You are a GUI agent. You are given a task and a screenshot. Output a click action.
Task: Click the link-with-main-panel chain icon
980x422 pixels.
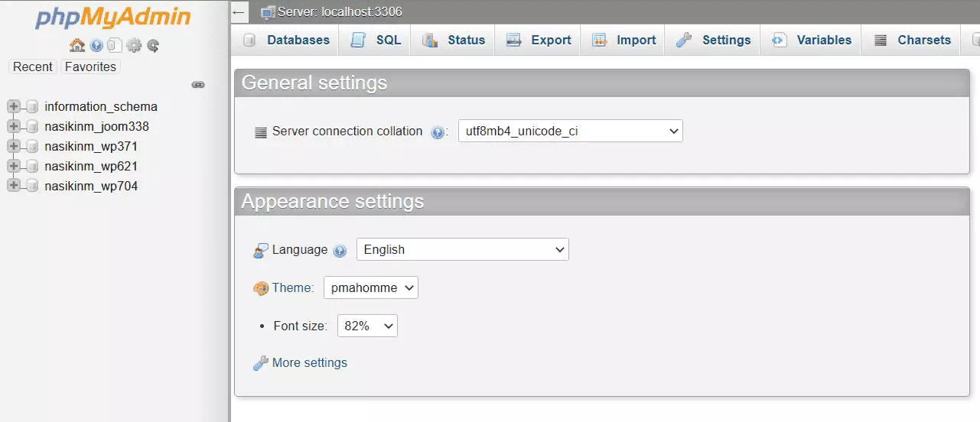tap(198, 85)
